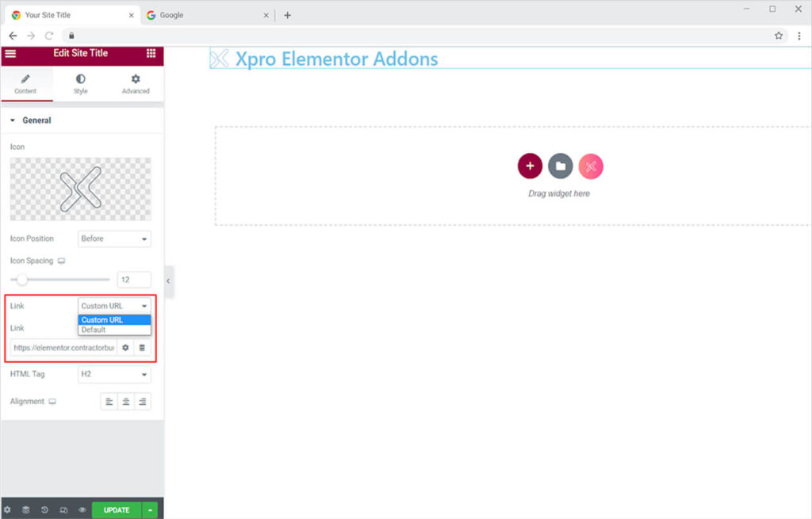Set alignment to left
812x519 pixels.
(109, 402)
